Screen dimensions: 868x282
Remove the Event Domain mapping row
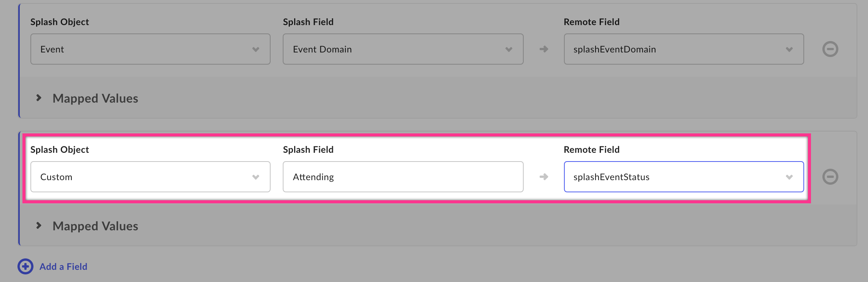coord(830,49)
